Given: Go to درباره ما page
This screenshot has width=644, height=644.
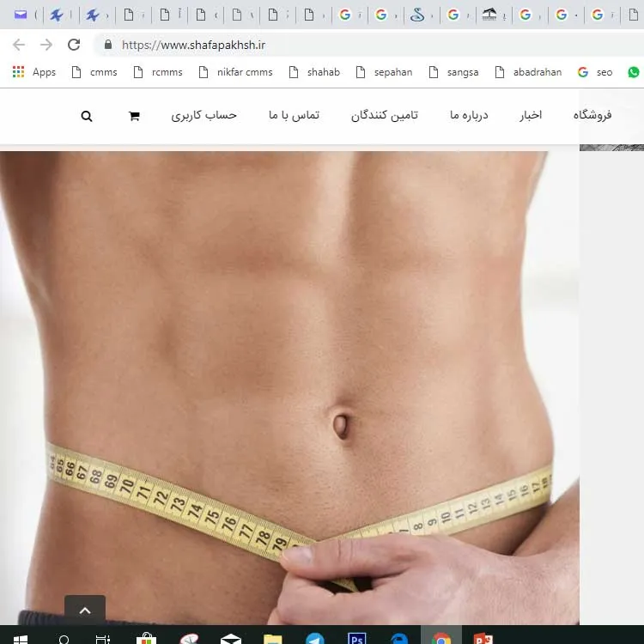Looking at the screenshot, I should (x=469, y=115).
